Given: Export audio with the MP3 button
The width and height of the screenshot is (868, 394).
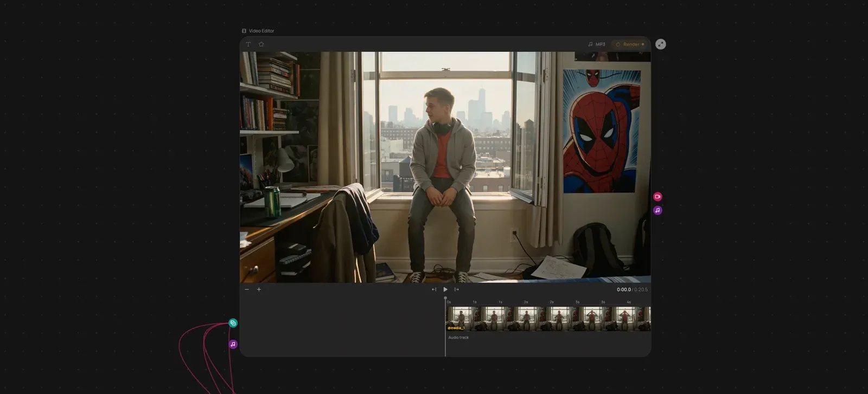Looking at the screenshot, I should (x=597, y=44).
